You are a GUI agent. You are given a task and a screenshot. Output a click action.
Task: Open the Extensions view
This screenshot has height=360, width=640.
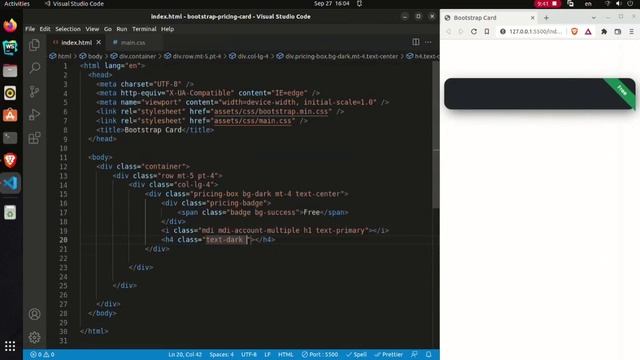click(x=35, y=138)
